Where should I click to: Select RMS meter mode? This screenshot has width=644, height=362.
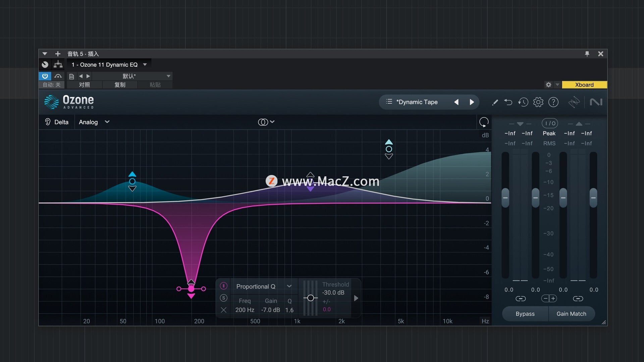point(549,143)
